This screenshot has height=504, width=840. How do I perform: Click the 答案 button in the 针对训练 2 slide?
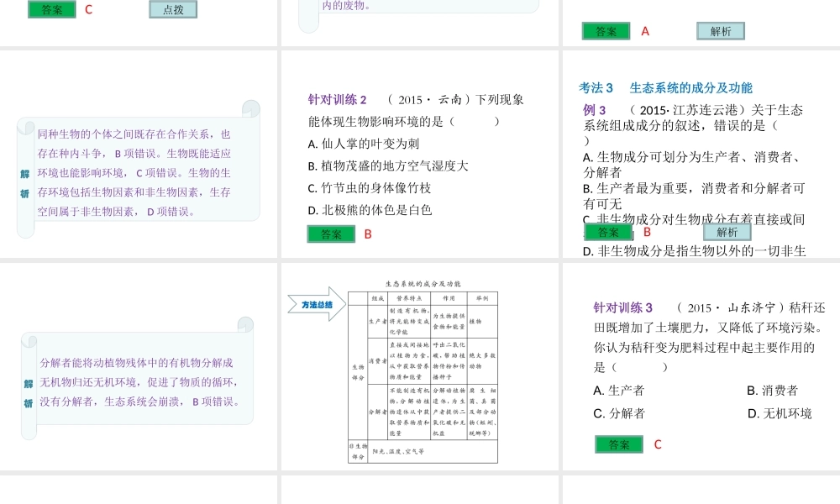tap(331, 234)
